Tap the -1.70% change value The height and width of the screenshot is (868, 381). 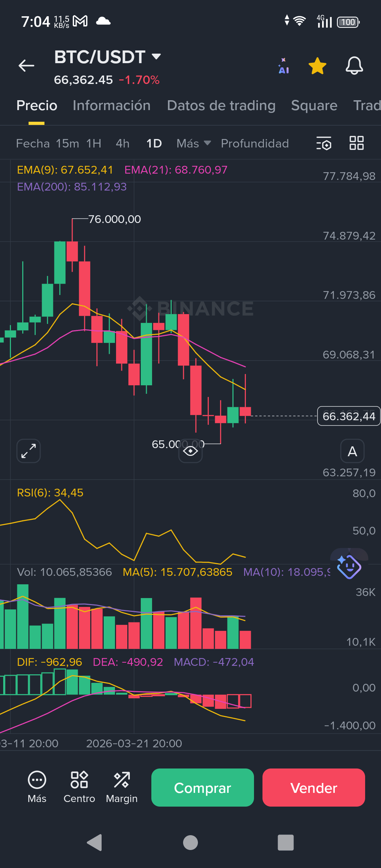tap(139, 80)
